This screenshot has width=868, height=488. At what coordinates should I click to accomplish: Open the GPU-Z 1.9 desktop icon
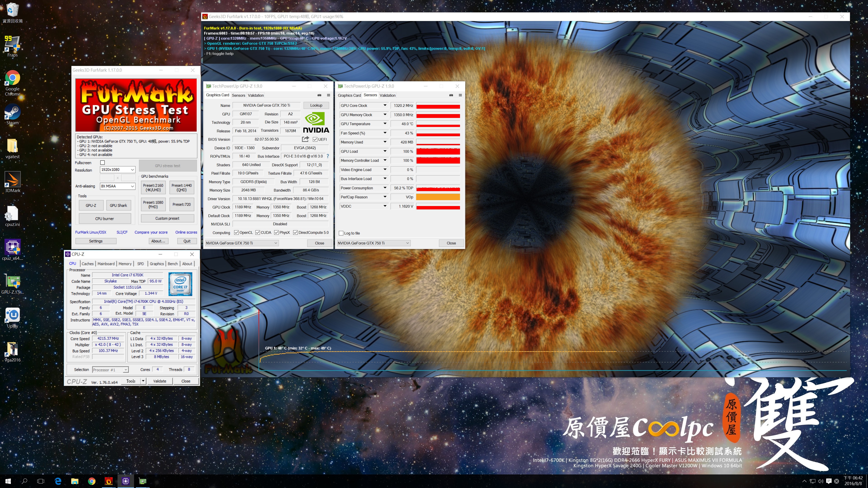tap(12, 284)
